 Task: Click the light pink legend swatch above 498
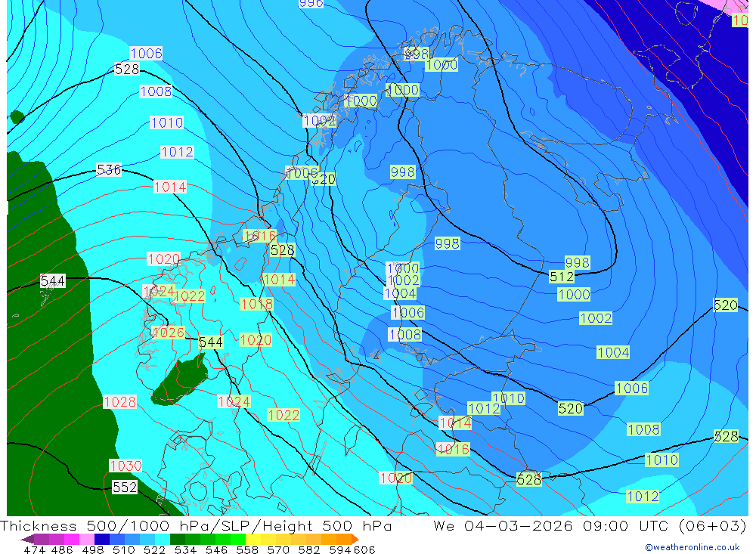[x=87, y=539]
